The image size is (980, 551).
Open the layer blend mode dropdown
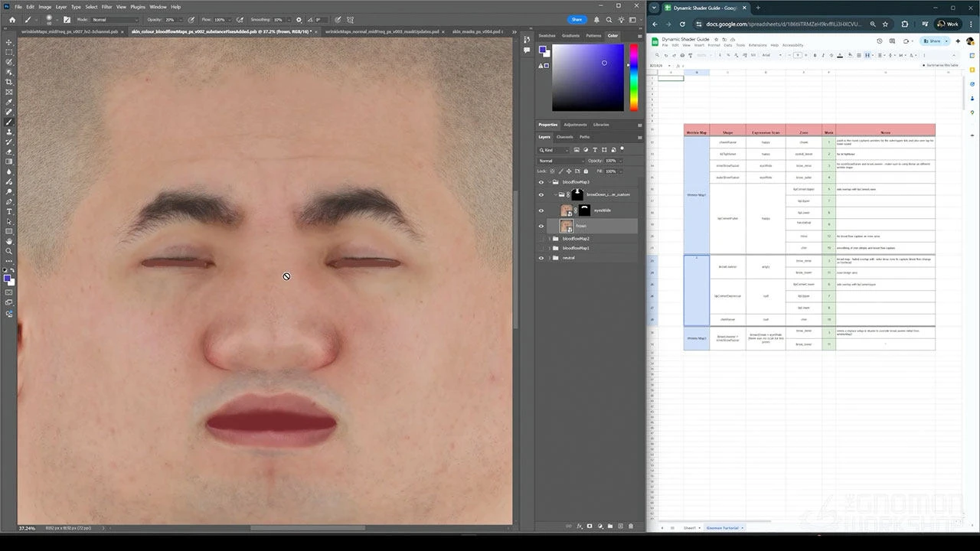[560, 161]
